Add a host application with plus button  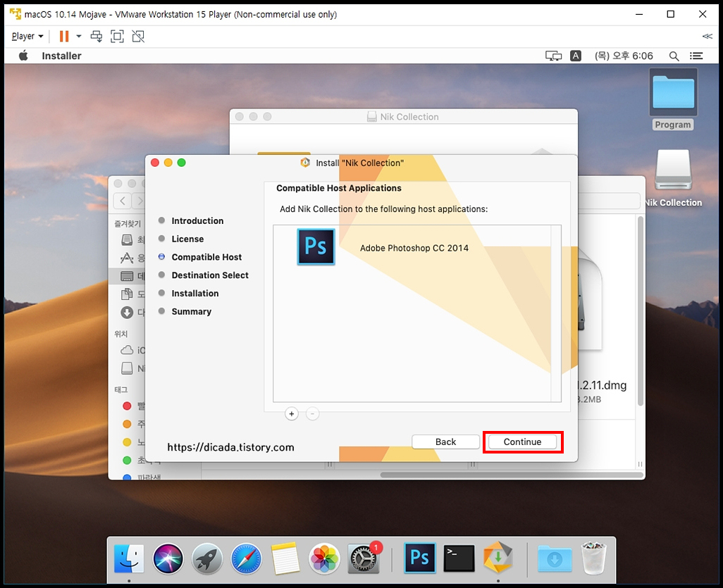[x=292, y=414]
